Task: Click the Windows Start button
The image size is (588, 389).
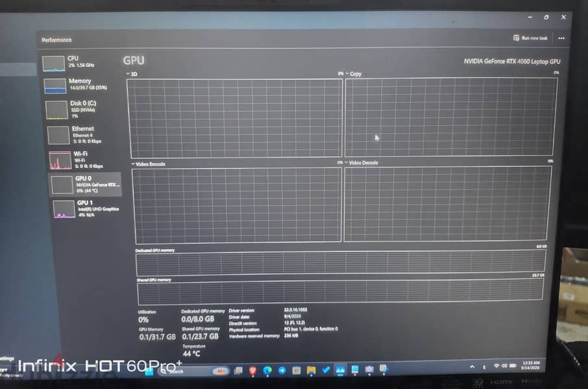Action: coord(149,371)
